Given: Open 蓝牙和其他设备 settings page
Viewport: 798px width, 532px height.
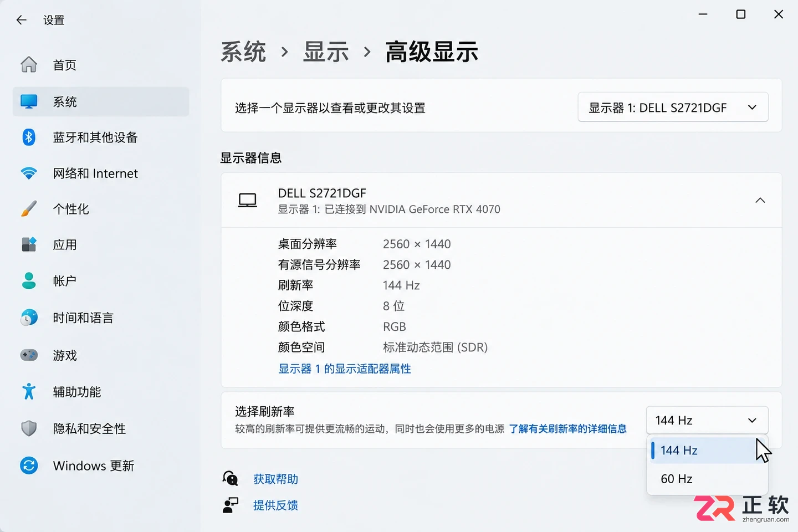Looking at the screenshot, I should click(101, 137).
